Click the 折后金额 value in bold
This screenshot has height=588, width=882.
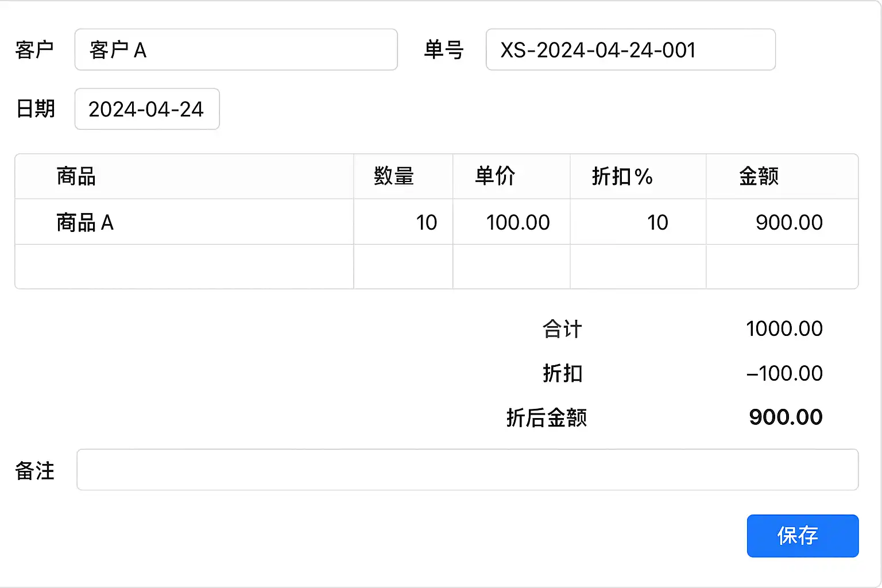pyautogui.click(x=786, y=417)
